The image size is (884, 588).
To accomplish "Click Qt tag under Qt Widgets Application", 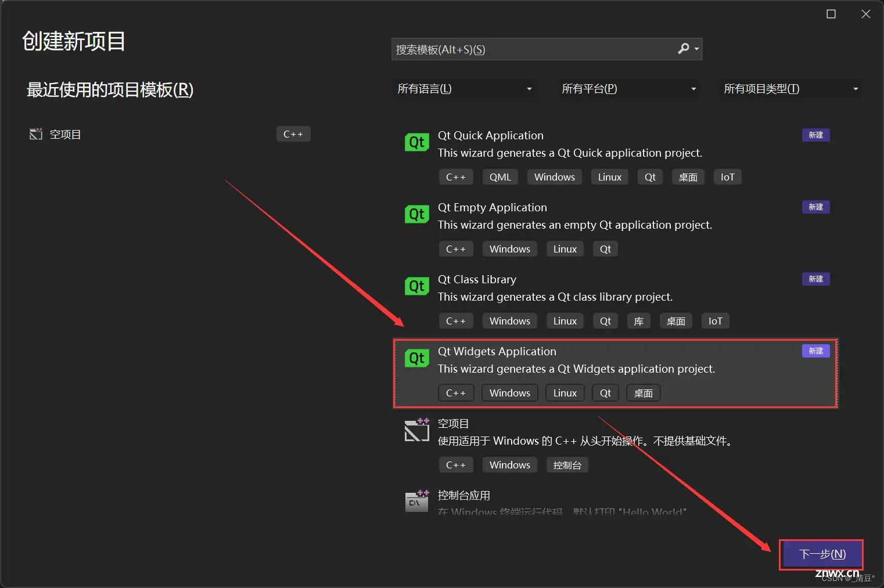I will tap(605, 393).
